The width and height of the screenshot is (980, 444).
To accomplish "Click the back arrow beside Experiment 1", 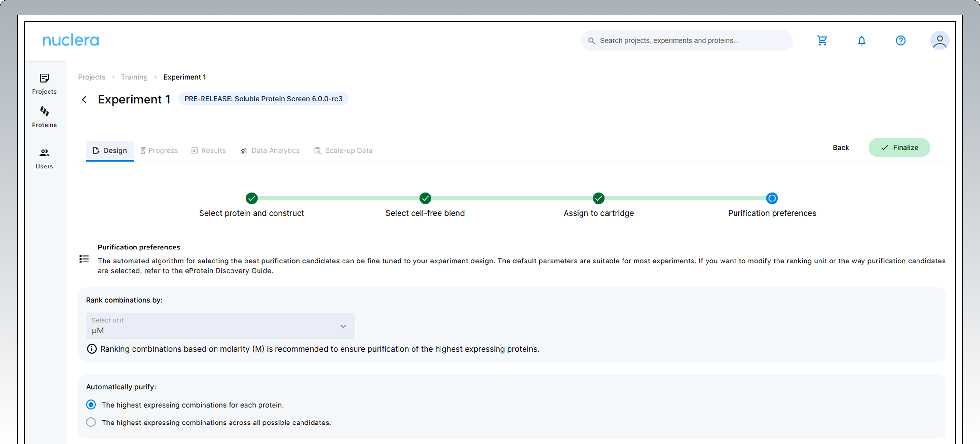I will coord(84,100).
